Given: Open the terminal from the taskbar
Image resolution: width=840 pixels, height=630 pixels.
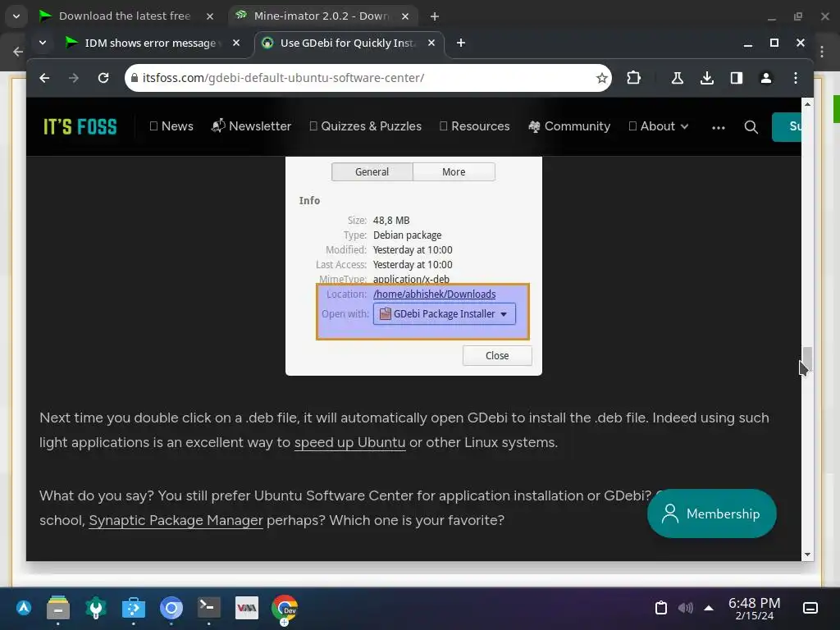Looking at the screenshot, I should (x=208, y=608).
